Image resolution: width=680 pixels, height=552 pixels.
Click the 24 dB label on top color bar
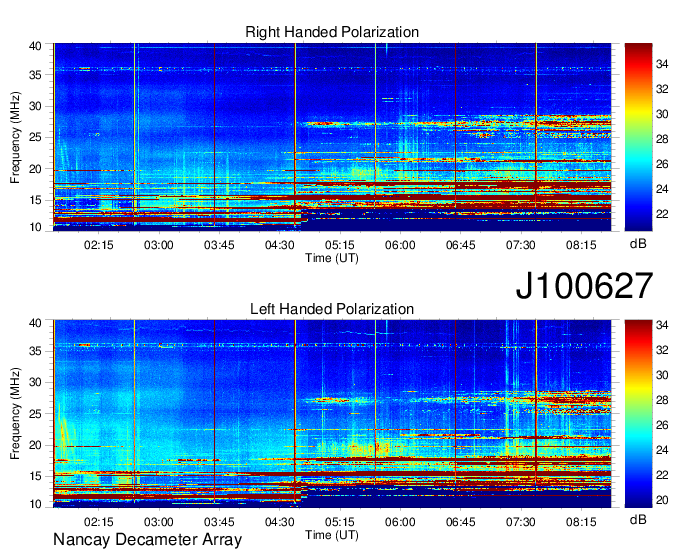(x=662, y=189)
